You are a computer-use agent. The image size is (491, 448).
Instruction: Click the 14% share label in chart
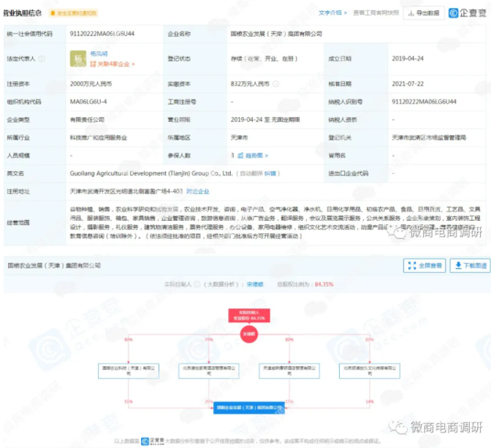click(370, 401)
